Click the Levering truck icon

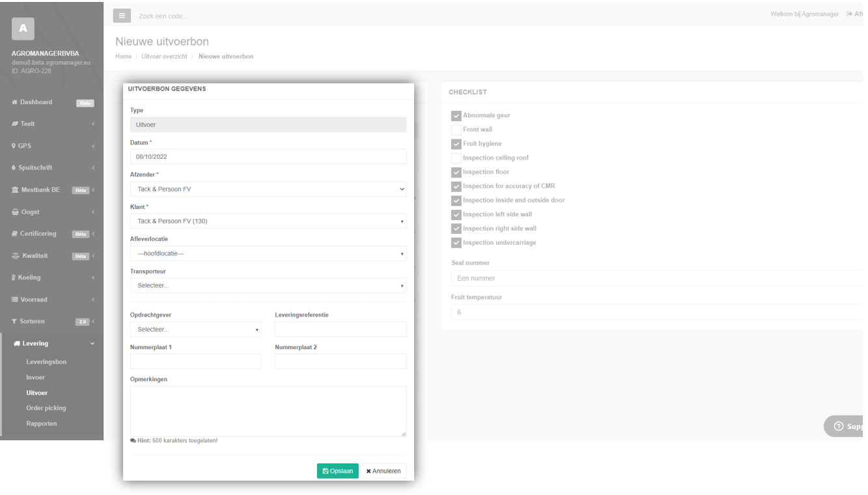point(17,343)
